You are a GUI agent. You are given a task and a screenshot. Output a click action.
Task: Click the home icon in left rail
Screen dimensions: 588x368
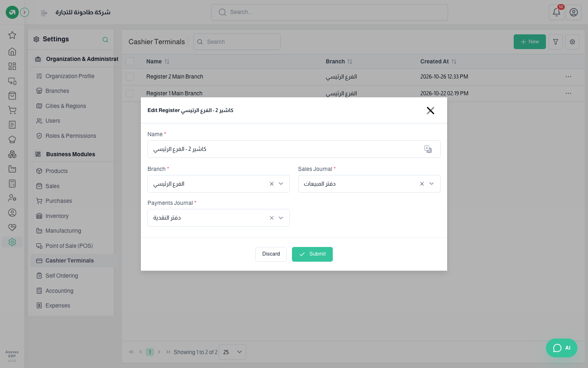(12, 52)
